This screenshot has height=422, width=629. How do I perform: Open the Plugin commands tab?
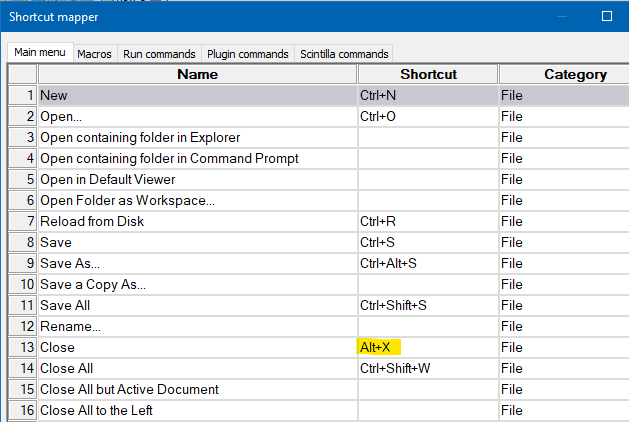[x=248, y=54]
